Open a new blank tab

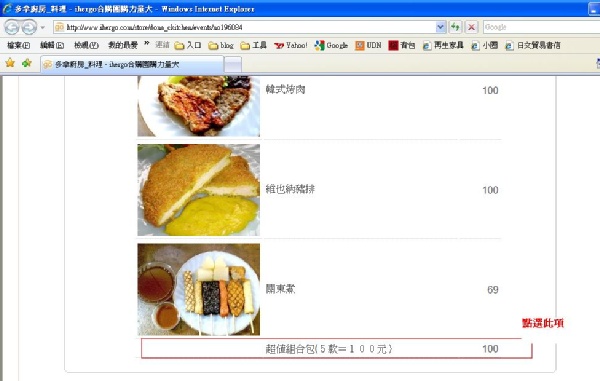pyautogui.click(x=233, y=64)
